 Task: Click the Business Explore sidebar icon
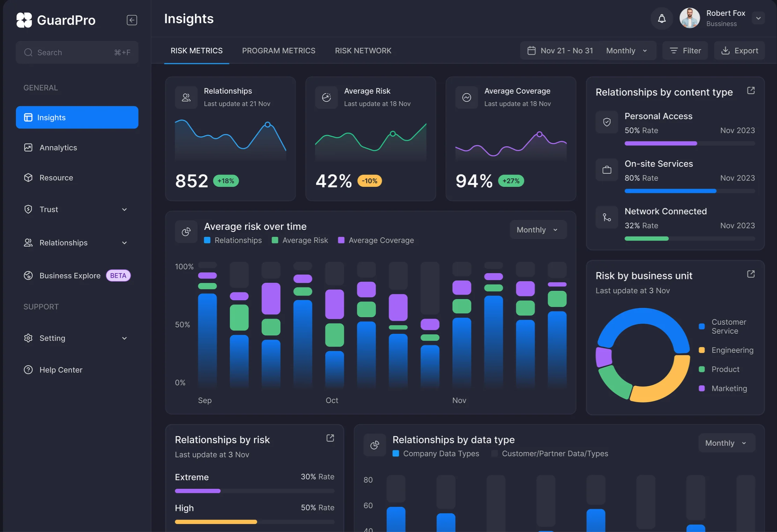tap(28, 275)
